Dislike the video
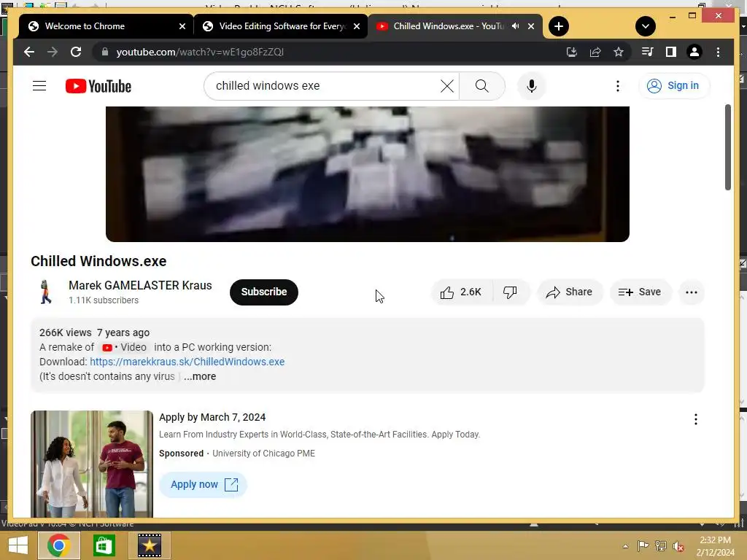 point(510,292)
